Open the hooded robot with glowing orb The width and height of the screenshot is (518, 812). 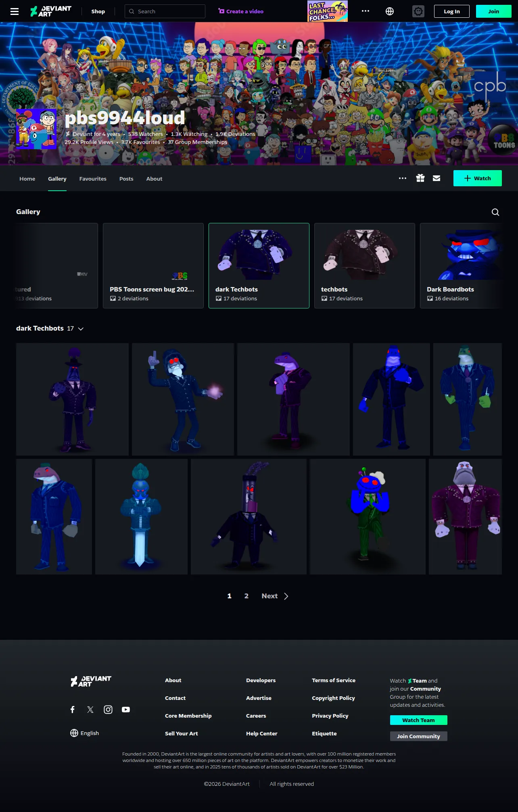(183, 399)
